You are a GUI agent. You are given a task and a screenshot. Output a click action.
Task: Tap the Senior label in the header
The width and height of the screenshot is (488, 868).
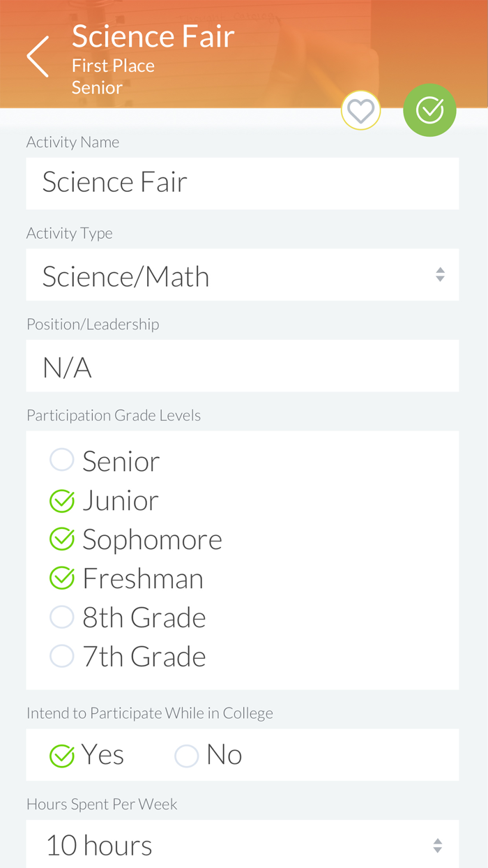pyautogui.click(x=97, y=87)
